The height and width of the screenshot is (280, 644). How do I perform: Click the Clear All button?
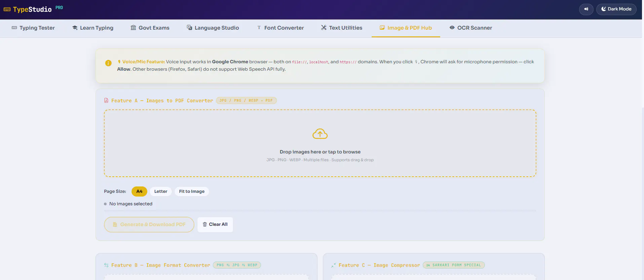pos(215,224)
